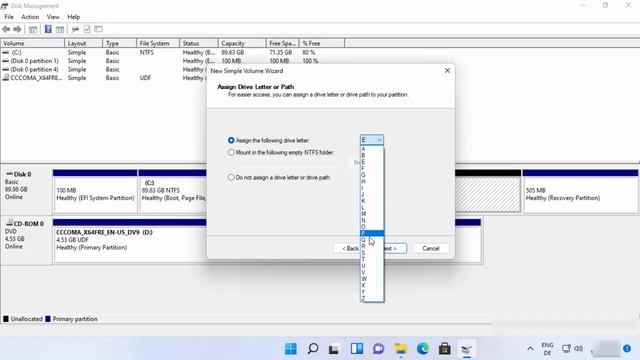Open the Chat app in taskbar
640x360 pixels.
(x=378, y=349)
